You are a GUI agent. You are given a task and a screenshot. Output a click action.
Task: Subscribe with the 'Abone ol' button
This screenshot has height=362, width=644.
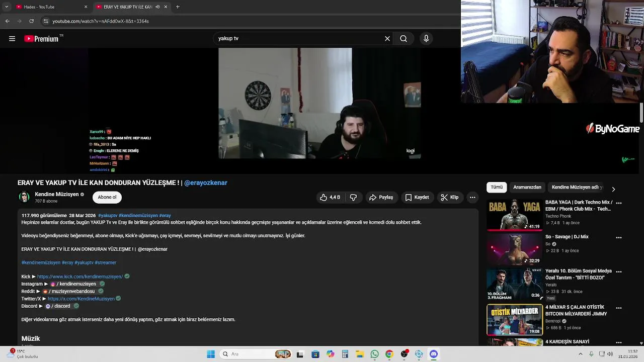(107, 197)
